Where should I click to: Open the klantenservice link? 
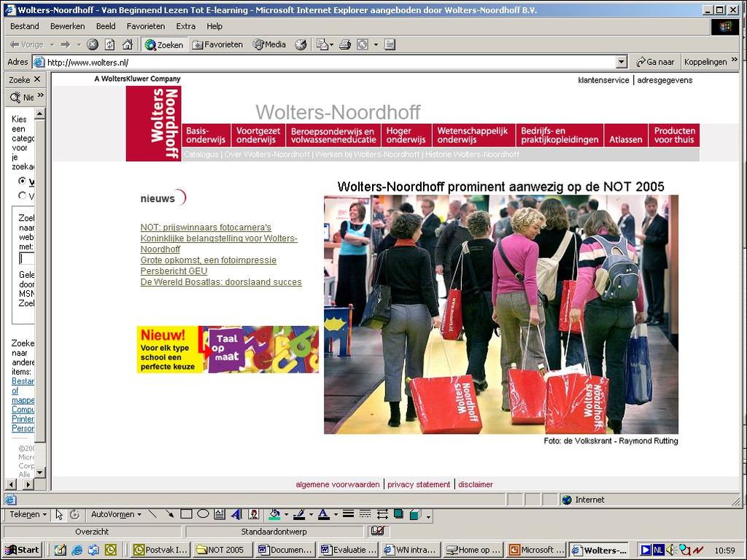coord(603,80)
